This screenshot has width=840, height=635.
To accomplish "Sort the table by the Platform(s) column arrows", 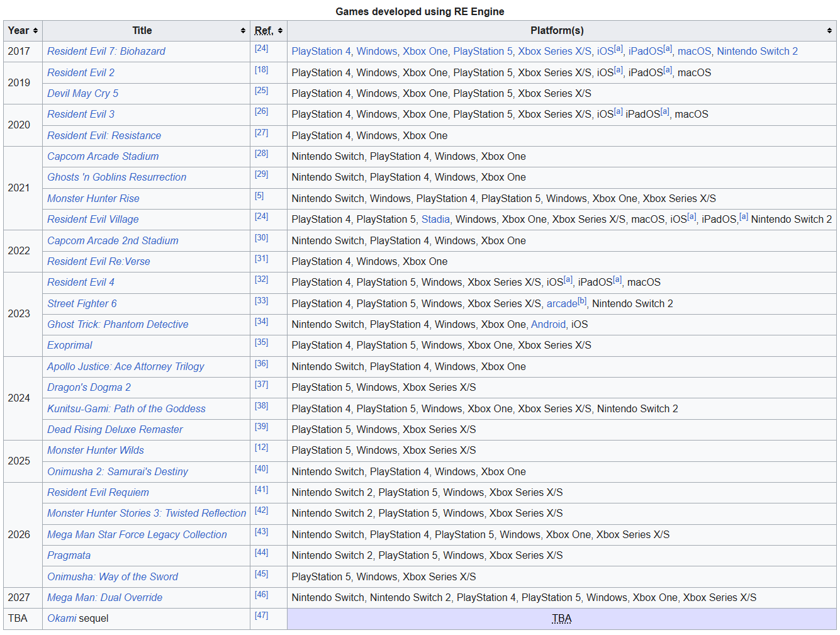I will click(x=829, y=31).
